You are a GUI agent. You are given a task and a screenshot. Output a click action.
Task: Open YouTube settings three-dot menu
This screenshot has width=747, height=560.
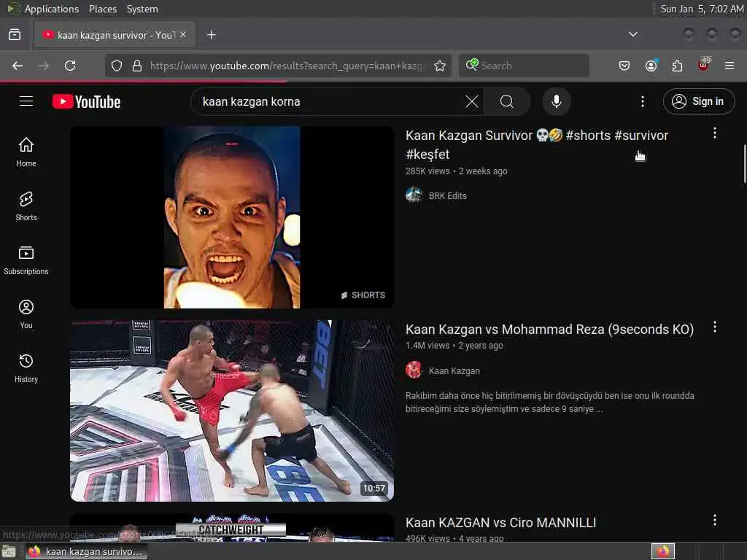click(x=643, y=101)
